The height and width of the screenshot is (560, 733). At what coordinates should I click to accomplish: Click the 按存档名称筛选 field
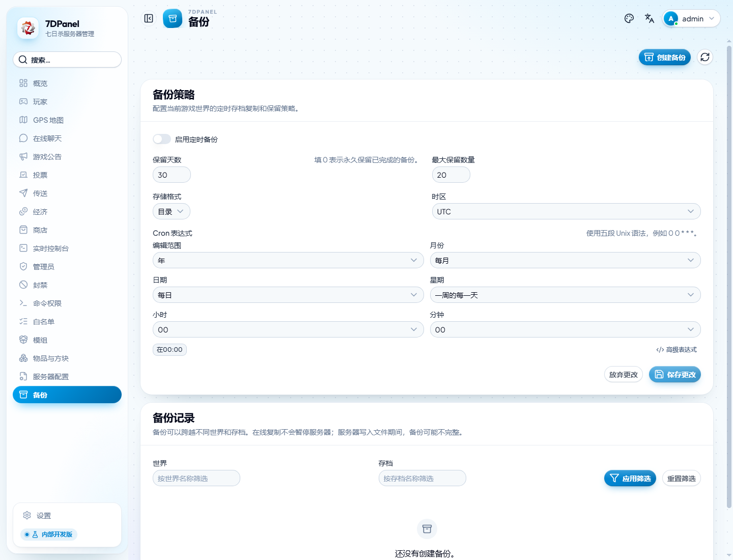click(422, 478)
